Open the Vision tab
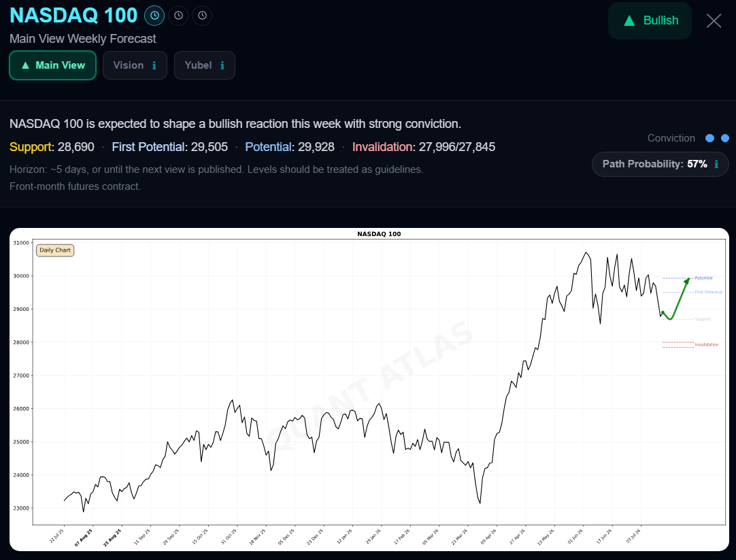 [x=135, y=65]
